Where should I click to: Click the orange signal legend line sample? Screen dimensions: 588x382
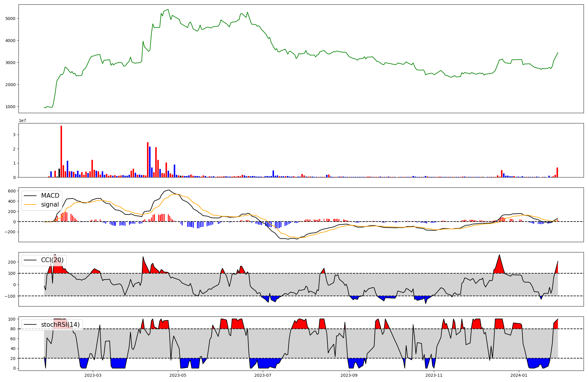pos(30,205)
